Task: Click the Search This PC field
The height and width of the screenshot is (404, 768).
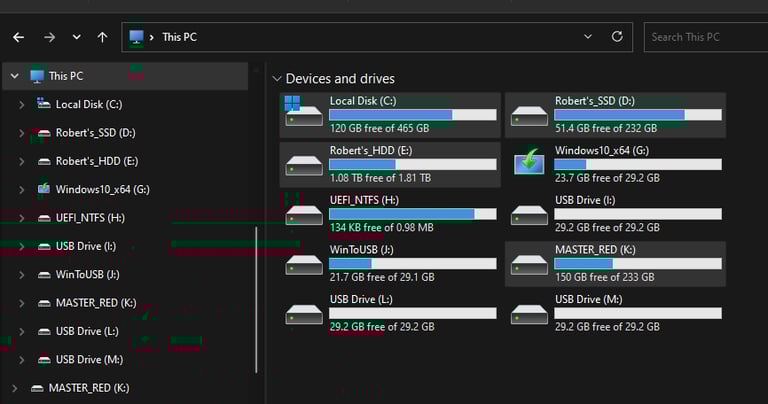Action: (x=706, y=37)
